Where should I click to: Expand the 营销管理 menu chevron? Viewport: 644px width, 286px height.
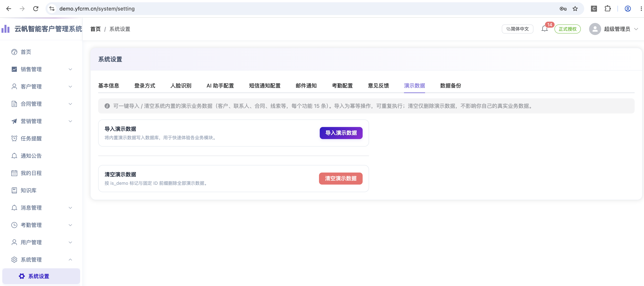[71, 121]
